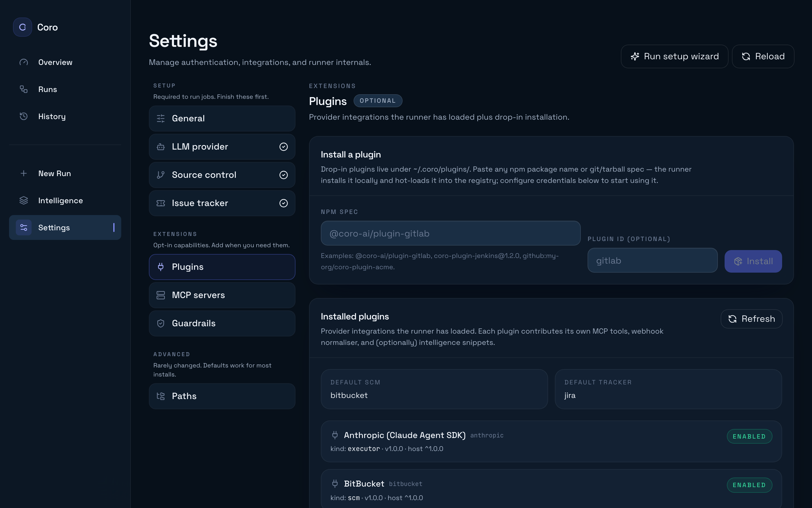
Task: Click the Default SCM bitbucket card
Action: (x=434, y=389)
